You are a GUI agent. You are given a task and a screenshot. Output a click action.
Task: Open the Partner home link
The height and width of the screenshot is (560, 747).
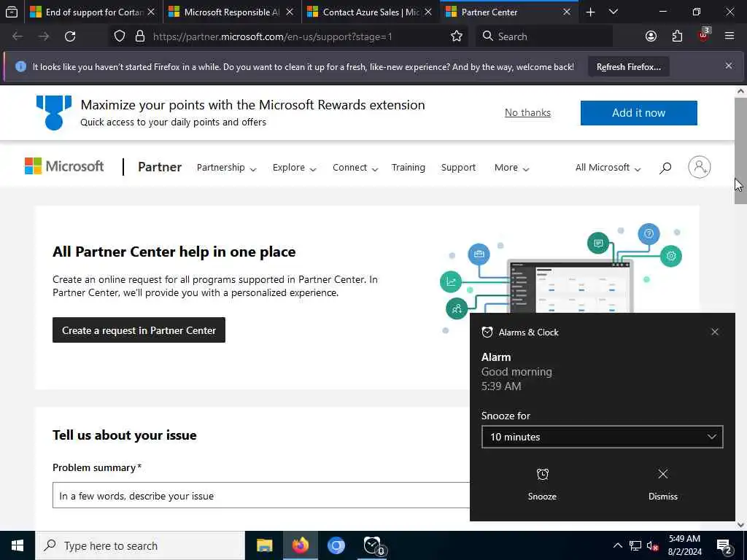pos(160,167)
